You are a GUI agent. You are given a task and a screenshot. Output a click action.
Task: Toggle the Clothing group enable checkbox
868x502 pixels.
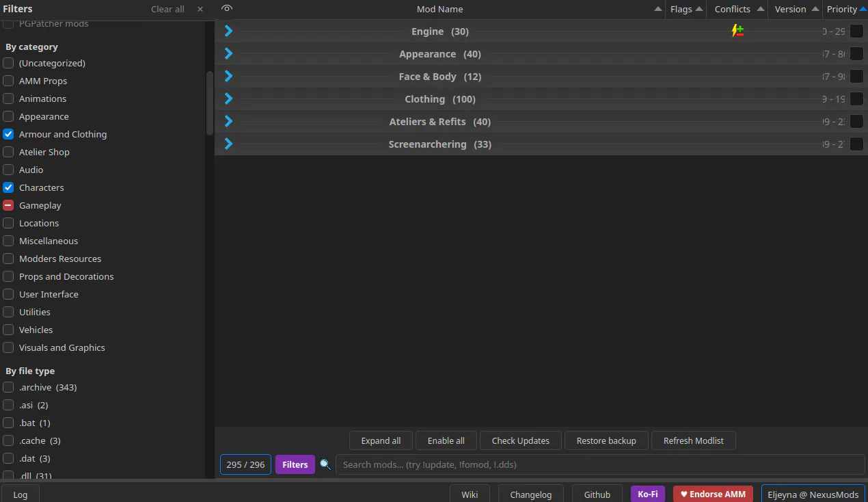[x=856, y=98]
